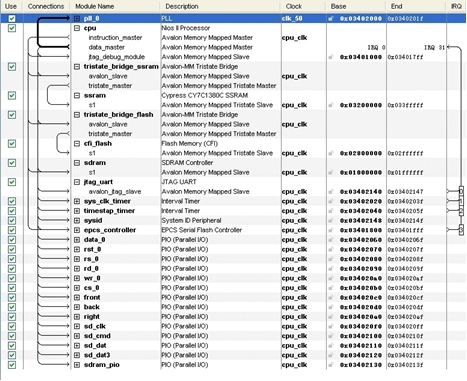This screenshot has height=381, width=467.
Task: Click lock icon beside pll_0 base address
Action: (331, 19)
